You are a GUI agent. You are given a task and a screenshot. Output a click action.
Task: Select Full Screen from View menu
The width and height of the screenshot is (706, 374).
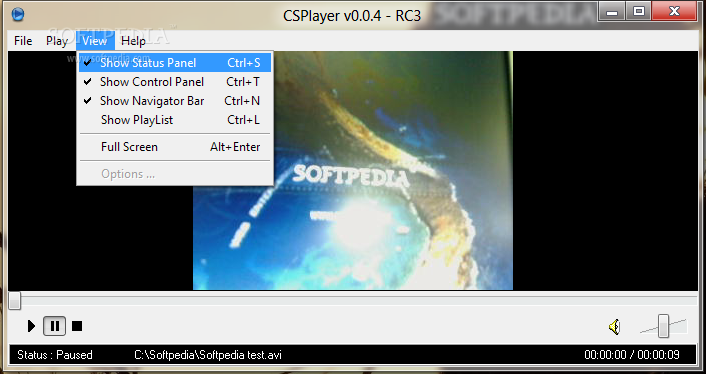tap(175, 147)
